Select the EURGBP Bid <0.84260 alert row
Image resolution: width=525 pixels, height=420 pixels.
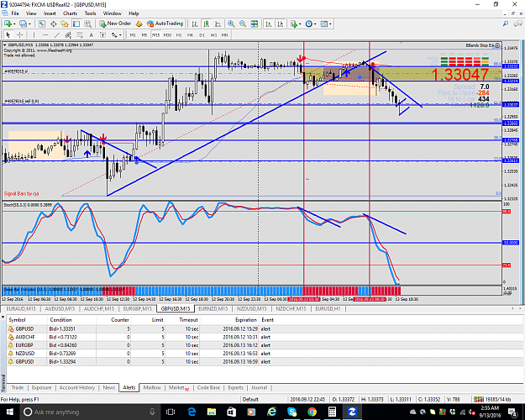[265, 345]
